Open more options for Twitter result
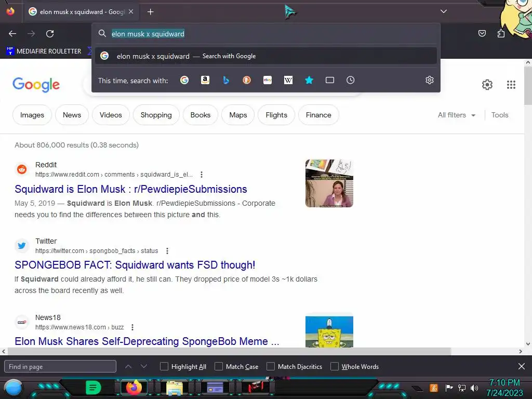Image resolution: width=532 pixels, height=399 pixels. 167,251
